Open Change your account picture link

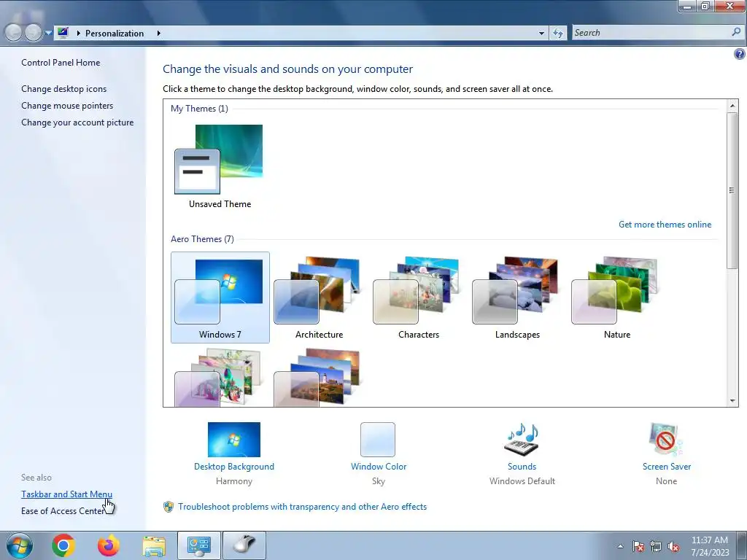coord(77,122)
